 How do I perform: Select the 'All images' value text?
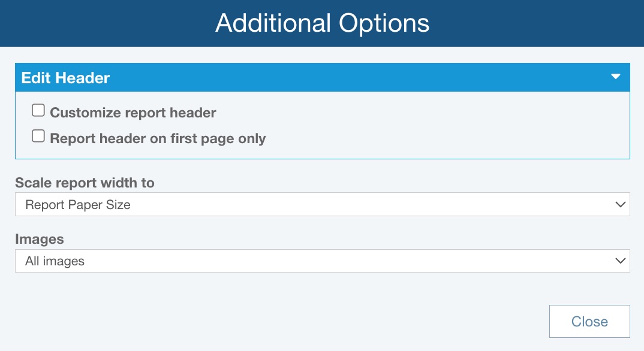pos(55,261)
